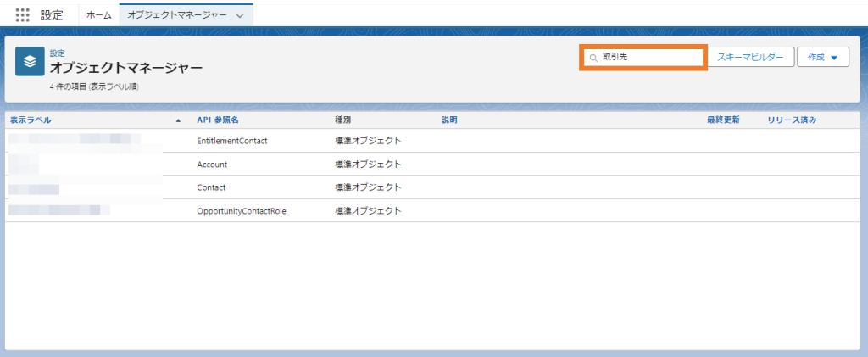868x357 pixels.
Task: Open the object label link in the EntitlementContact row
Action: [x=75, y=139]
